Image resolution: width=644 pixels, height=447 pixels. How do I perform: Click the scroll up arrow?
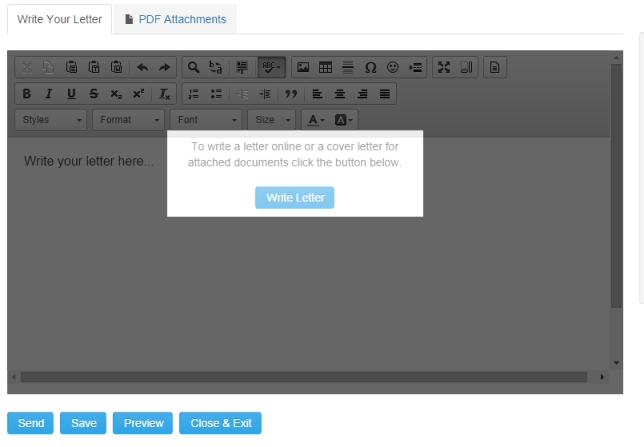point(616,58)
